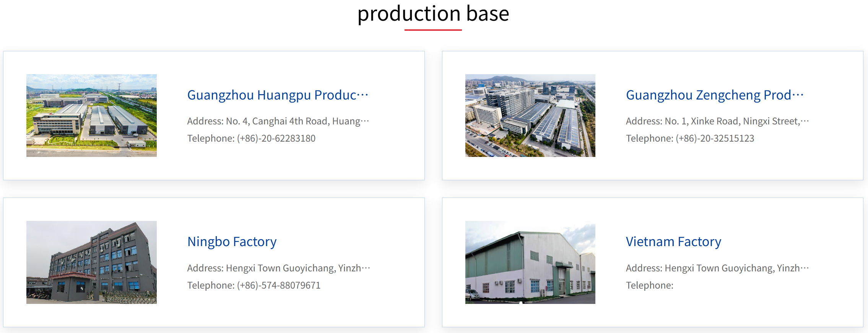The width and height of the screenshot is (868, 333).
Task: Open the Guangzhou Huangpu Production title link
Action: tap(271, 95)
